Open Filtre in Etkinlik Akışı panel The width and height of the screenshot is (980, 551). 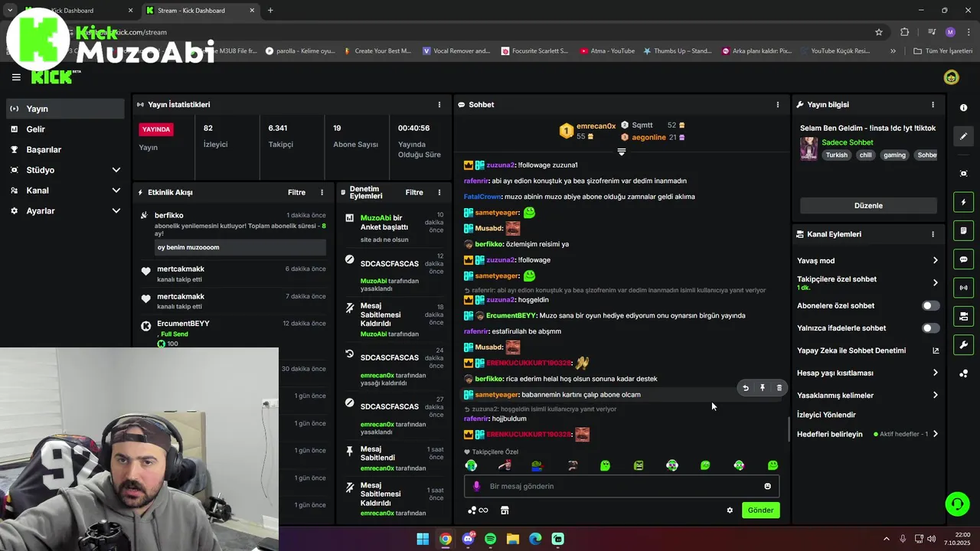296,193
